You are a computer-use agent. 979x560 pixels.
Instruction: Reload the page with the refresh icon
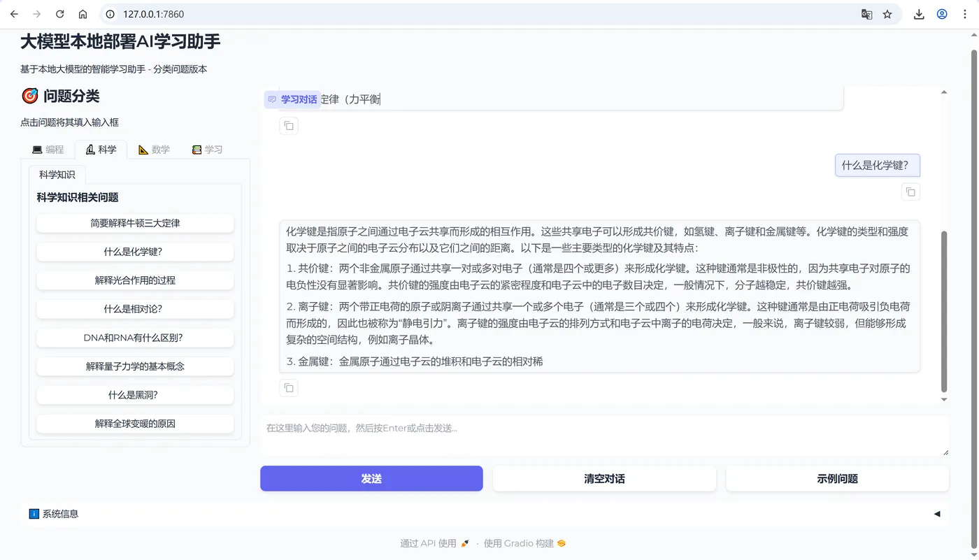click(x=59, y=13)
